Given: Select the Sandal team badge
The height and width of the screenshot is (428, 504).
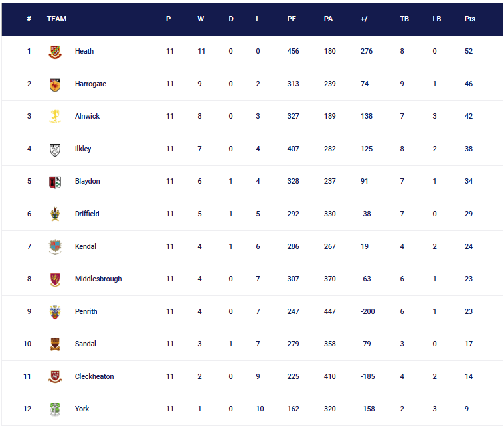Looking at the screenshot, I should point(56,344).
